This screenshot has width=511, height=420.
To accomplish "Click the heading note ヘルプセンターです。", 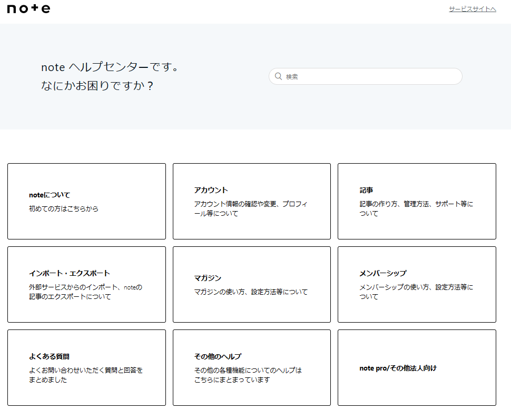I will pyautogui.click(x=110, y=67).
